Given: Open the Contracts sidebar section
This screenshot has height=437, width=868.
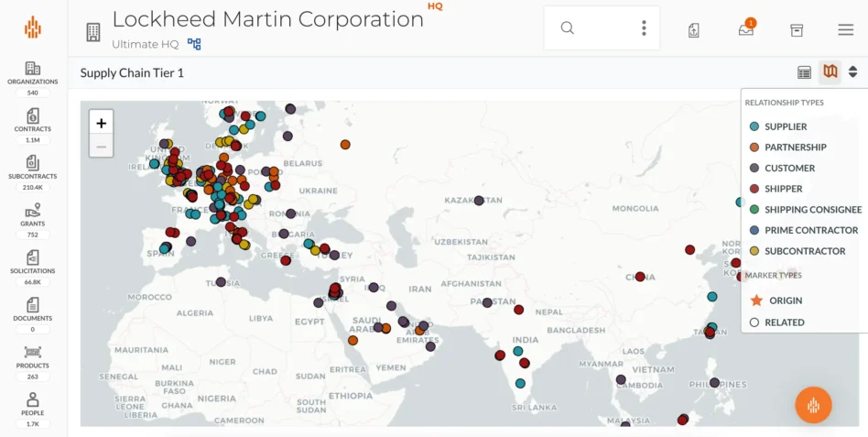Looking at the screenshot, I should [x=32, y=120].
